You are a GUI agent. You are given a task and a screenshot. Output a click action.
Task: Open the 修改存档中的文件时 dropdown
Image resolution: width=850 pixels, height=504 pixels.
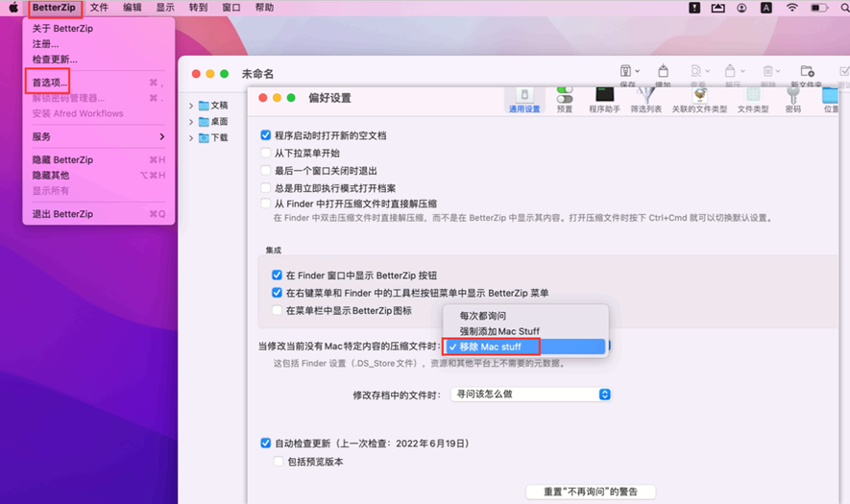point(531,395)
